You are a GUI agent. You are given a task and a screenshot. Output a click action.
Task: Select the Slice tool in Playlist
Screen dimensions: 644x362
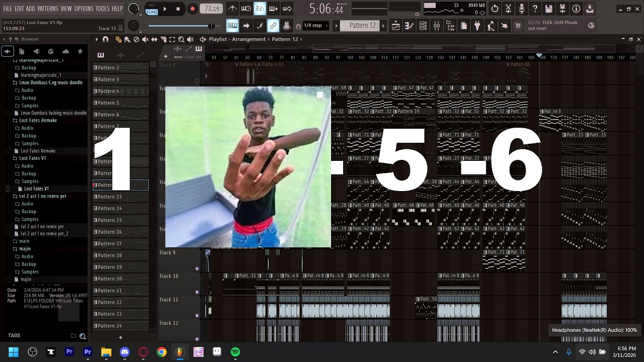click(x=163, y=39)
